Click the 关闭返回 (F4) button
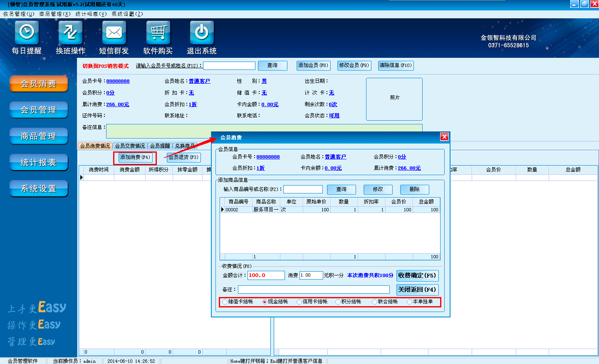This screenshot has width=599, height=364. click(x=417, y=290)
